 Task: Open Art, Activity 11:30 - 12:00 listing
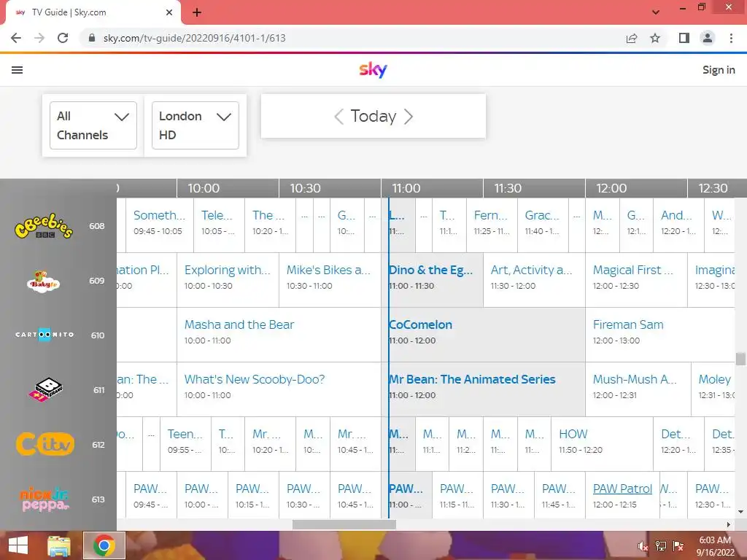[534, 279]
